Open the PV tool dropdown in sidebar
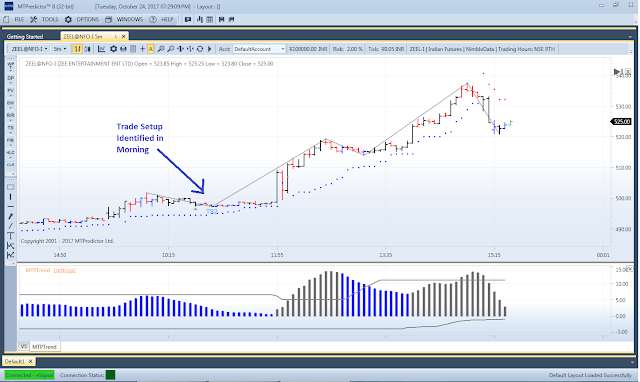This screenshot has height=382, width=640. click(11, 92)
